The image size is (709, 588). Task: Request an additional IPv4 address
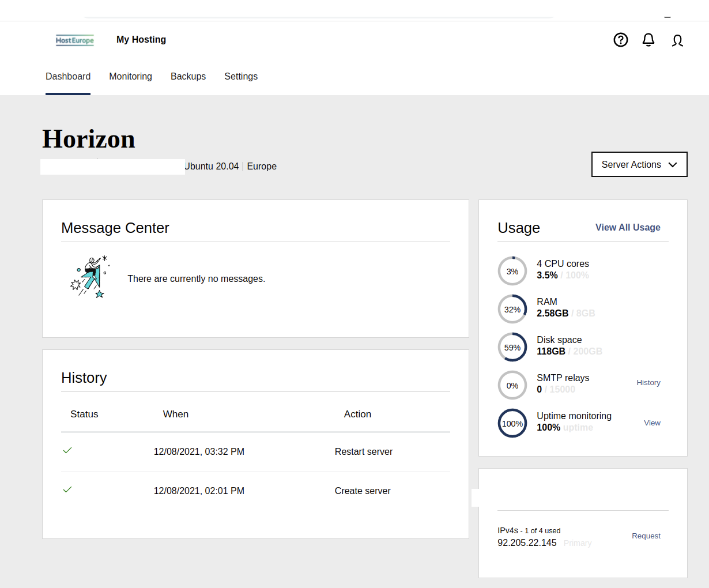(x=646, y=536)
